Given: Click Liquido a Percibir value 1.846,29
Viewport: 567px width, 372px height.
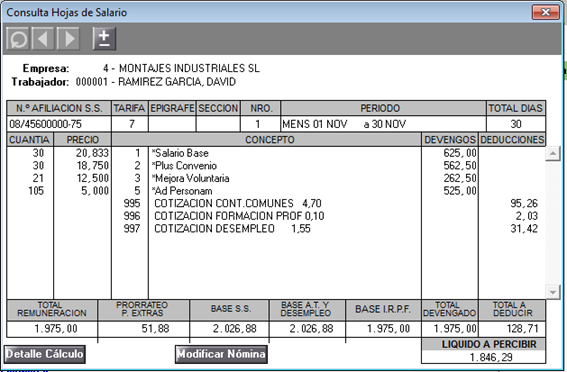Looking at the screenshot, I should (x=491, y=357).
